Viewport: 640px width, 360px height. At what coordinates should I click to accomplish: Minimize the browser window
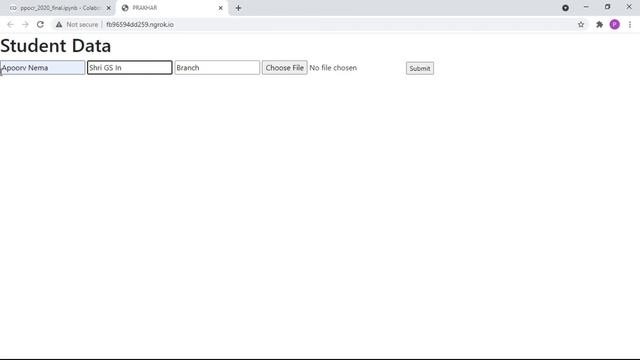[x=586, y=7]
